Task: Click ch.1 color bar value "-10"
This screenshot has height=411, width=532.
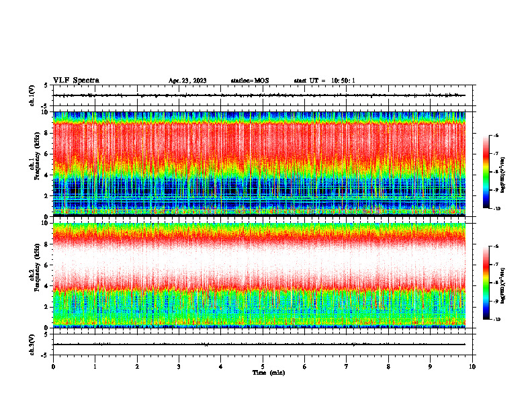Action: (x=496, y=209)
